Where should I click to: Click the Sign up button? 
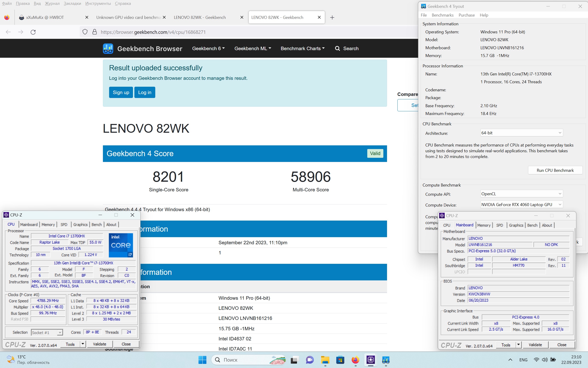pyautogui.click(x=121, y=92)
